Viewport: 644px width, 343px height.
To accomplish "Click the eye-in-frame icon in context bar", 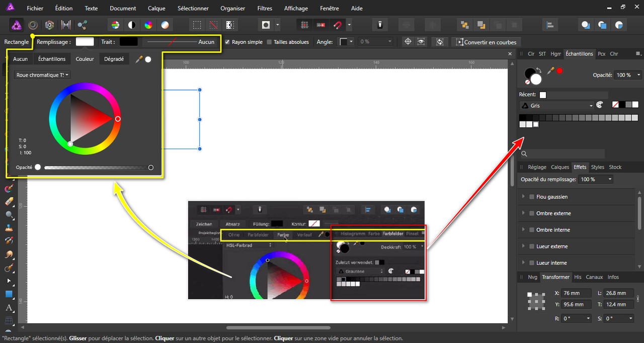I will [x=421, y=42].
